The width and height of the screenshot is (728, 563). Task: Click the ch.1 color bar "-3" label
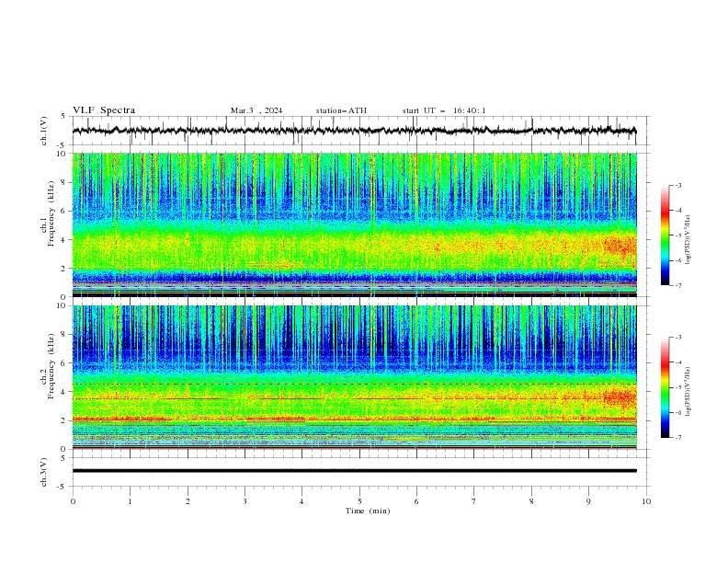[x=677, y=185]
